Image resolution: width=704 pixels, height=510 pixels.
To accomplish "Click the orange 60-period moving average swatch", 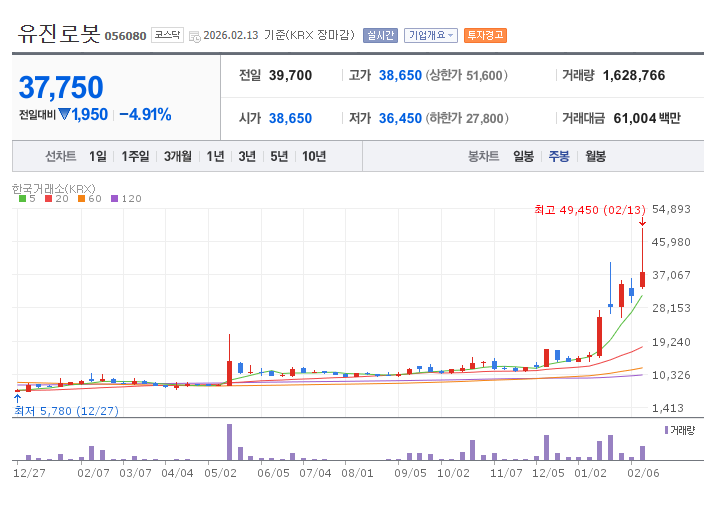I will (81, 198).
